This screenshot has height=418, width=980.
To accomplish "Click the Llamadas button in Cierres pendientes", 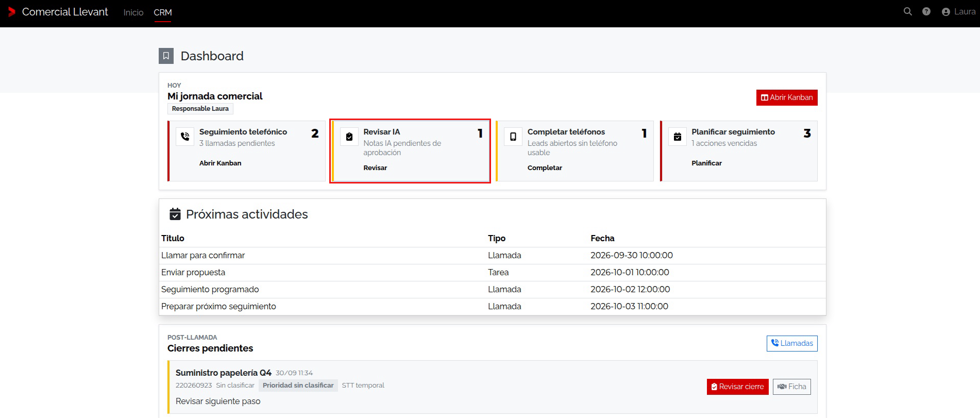I will pyautogui.click(x=792, y=343).
